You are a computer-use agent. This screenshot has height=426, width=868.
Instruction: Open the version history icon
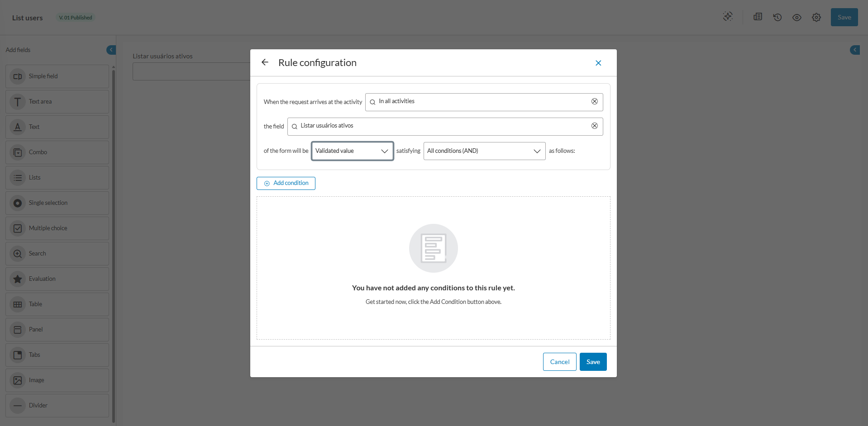(x=777, y=18)
